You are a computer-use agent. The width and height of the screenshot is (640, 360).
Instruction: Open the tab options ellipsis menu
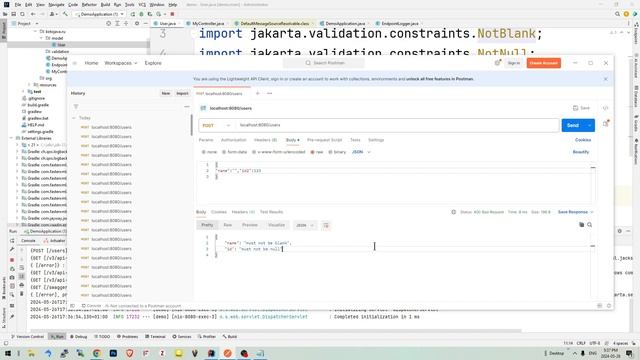click(x=269, y=93)
